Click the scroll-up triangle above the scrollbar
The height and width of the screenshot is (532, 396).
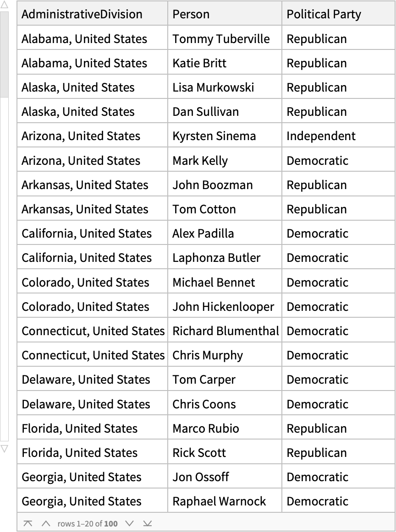pyautogui.click(x=4, y=5)
